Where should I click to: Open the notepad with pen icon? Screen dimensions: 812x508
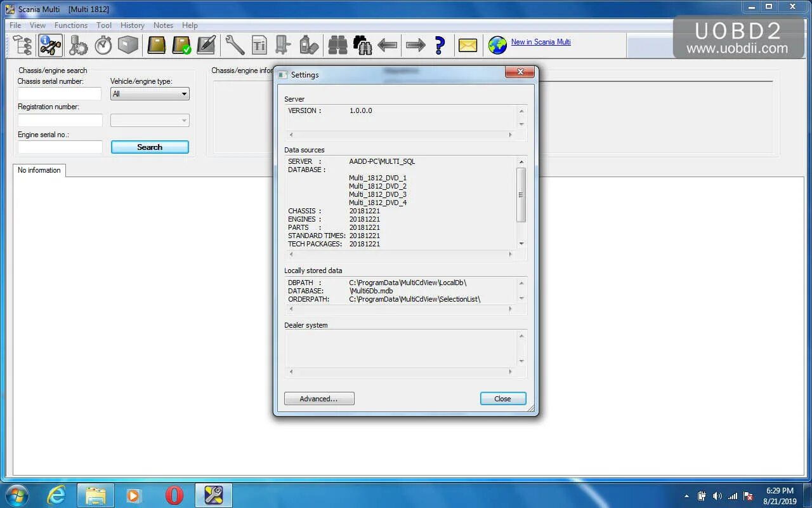[x=206, y=45]
